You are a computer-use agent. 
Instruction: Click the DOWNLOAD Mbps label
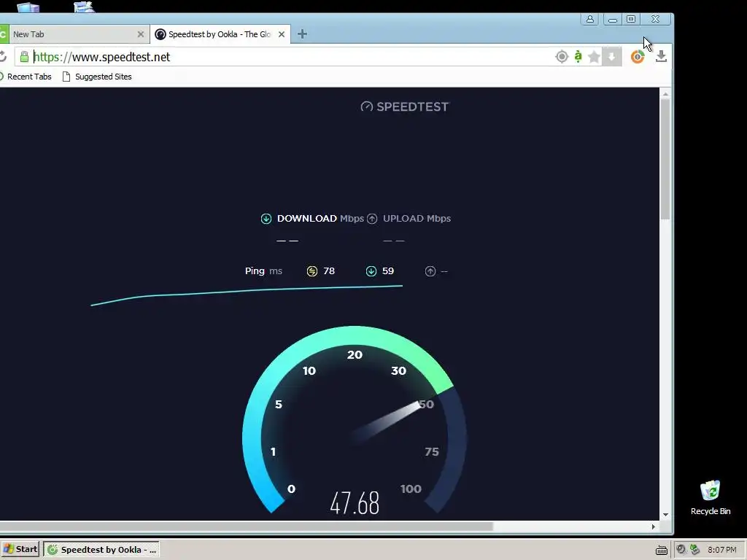coord(320,219)
